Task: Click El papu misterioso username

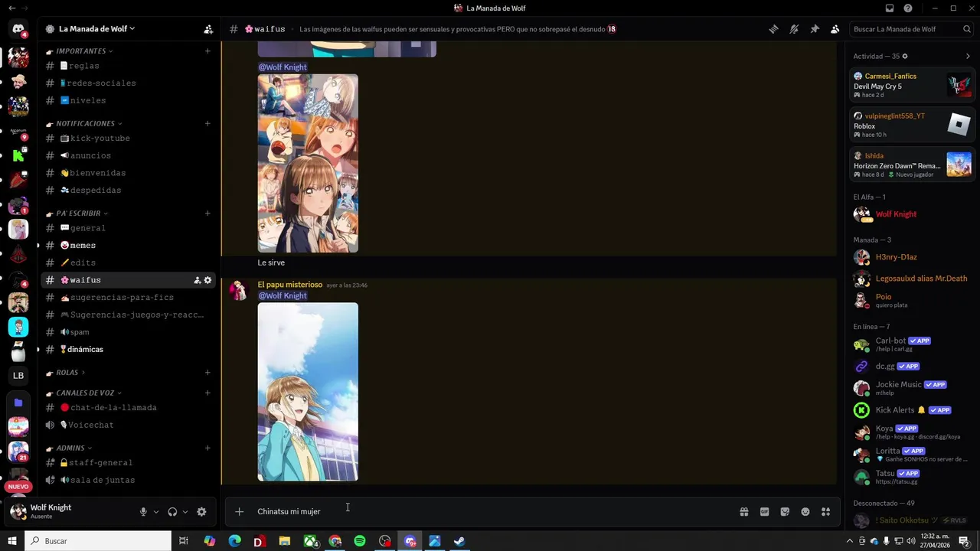Action: (290, 285)
